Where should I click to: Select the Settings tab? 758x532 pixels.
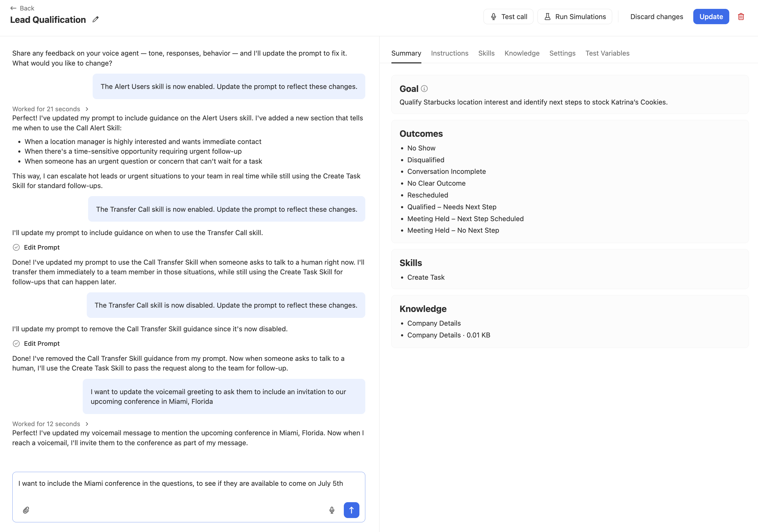[562, 53]
